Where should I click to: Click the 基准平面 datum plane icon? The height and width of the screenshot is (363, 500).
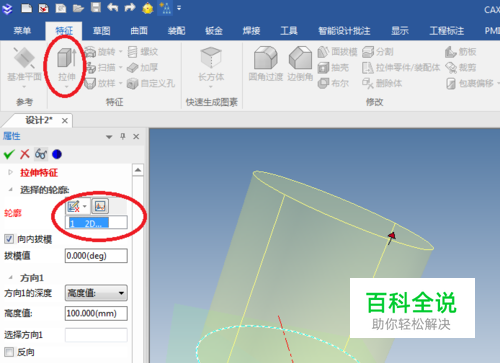click(x=24, y=59)
